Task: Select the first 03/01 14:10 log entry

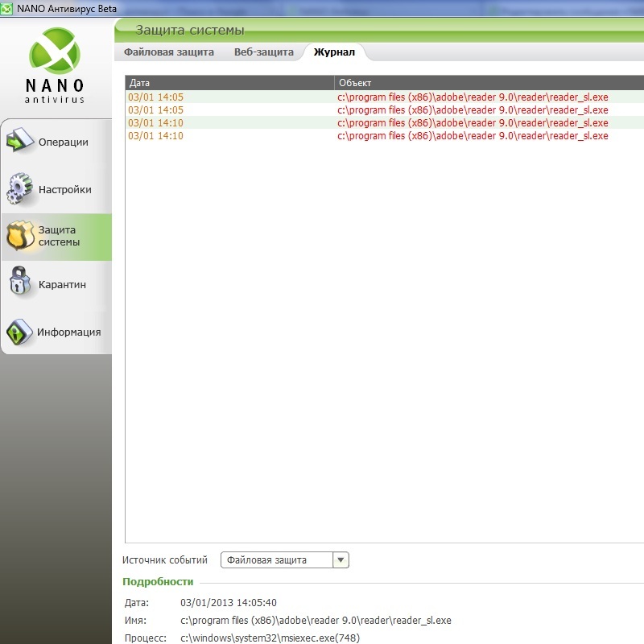Action: coord(156,123)
